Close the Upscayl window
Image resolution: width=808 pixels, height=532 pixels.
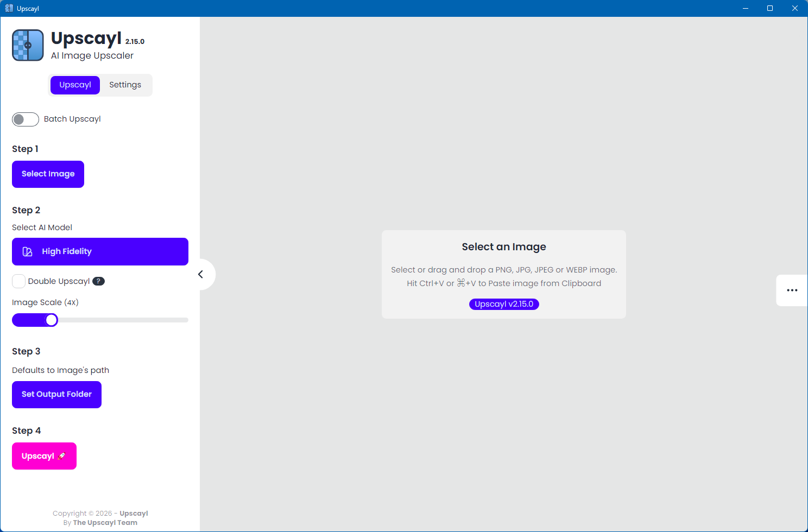pos(795,8)
